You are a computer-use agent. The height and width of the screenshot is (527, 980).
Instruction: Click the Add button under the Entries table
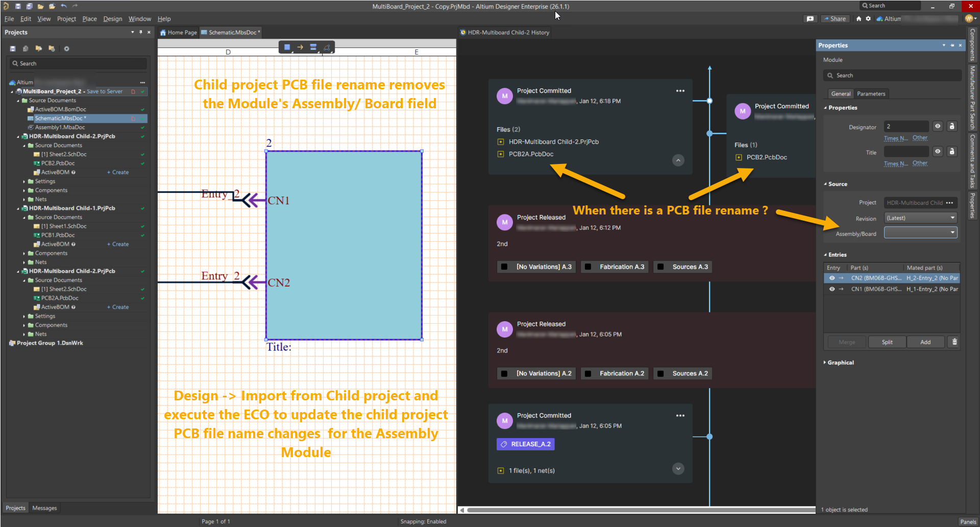tap(925, 342)
